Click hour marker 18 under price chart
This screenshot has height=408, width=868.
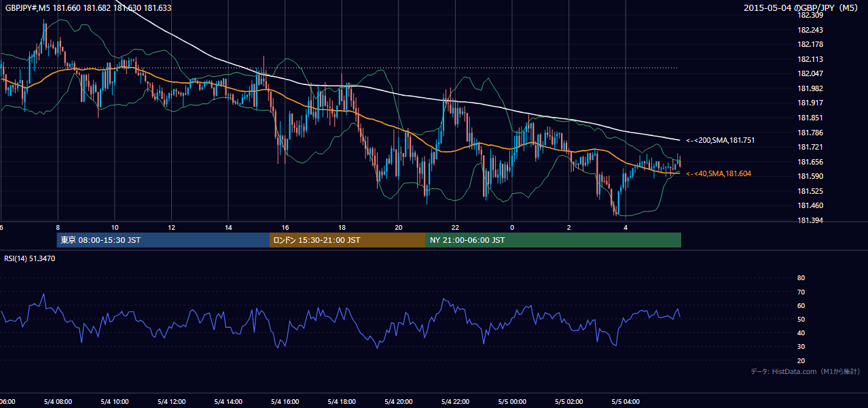342,227
